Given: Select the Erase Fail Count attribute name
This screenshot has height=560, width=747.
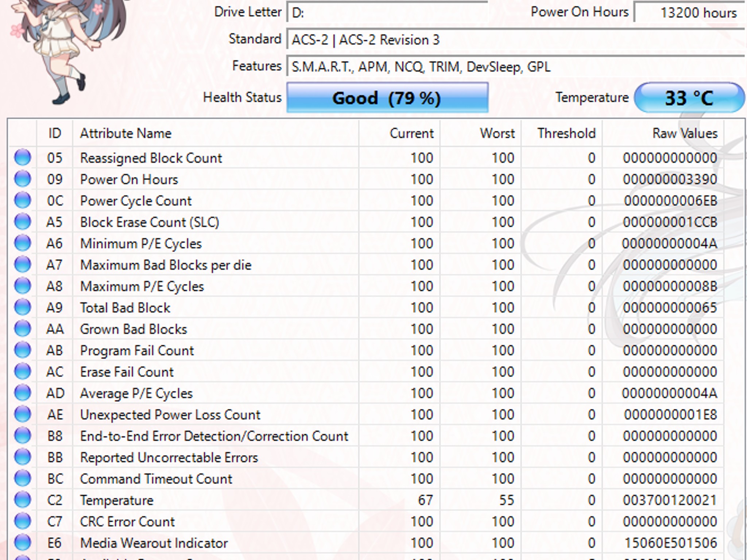Looking at the screenshot, I should [x=127, y=372].
